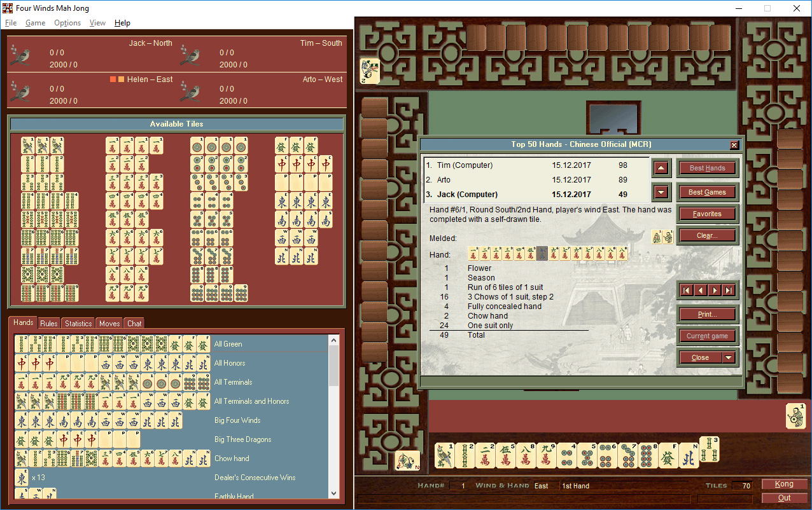Click the Close button in the dialog
The height and width of the screenshot is (510, 812).
tap(700, 357)
